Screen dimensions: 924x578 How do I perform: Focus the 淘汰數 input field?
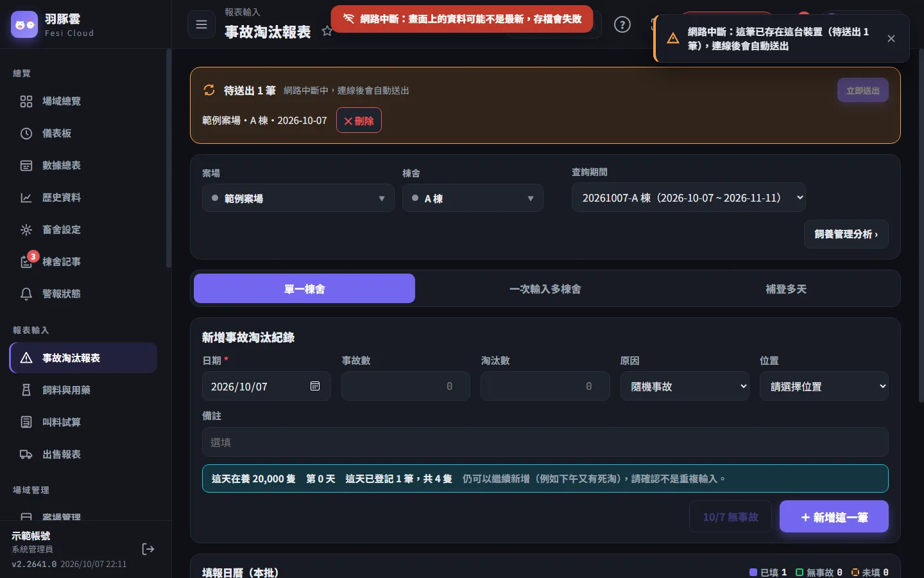click(x=545, y=386)
